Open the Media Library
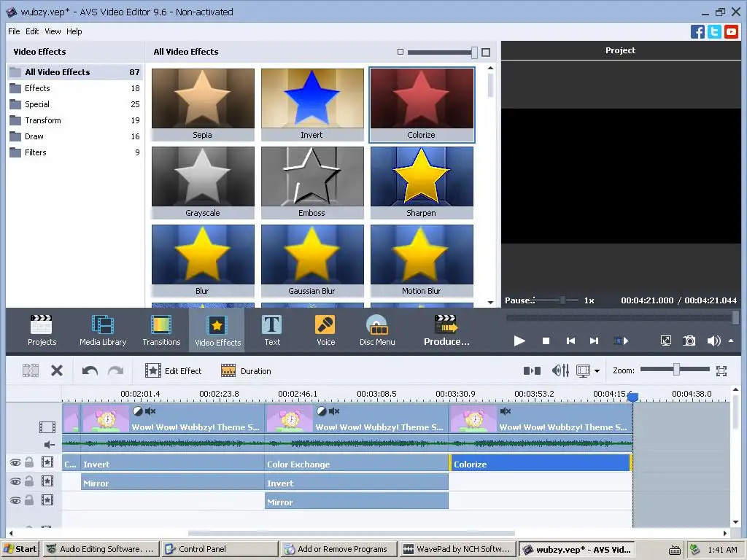This screenshot has width=747, height=560. click(103, 330)
